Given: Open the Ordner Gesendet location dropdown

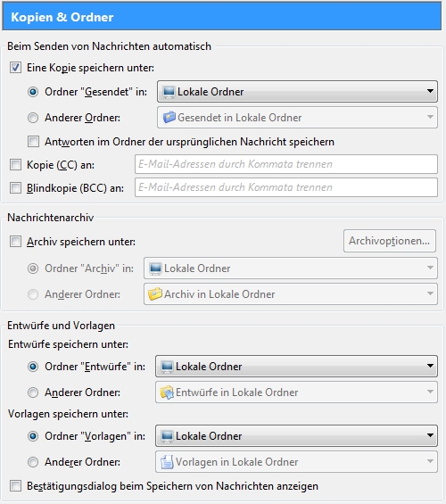Looking at the screenshot, I should pyautogui.click(x=297, y=92).
